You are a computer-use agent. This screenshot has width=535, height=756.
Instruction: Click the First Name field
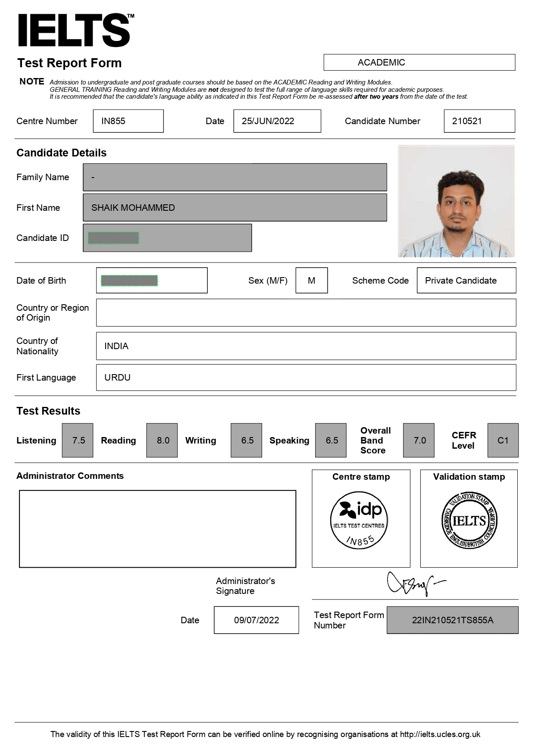point(235,208)
